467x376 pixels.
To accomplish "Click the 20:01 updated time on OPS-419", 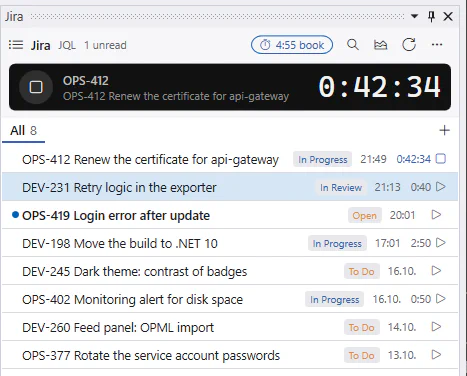I will click(402, 215).
